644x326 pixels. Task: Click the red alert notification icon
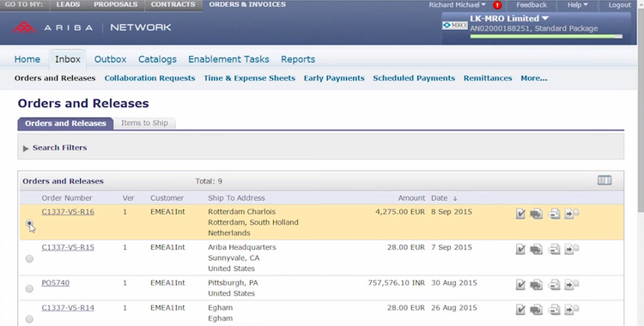tap(497, 5)
